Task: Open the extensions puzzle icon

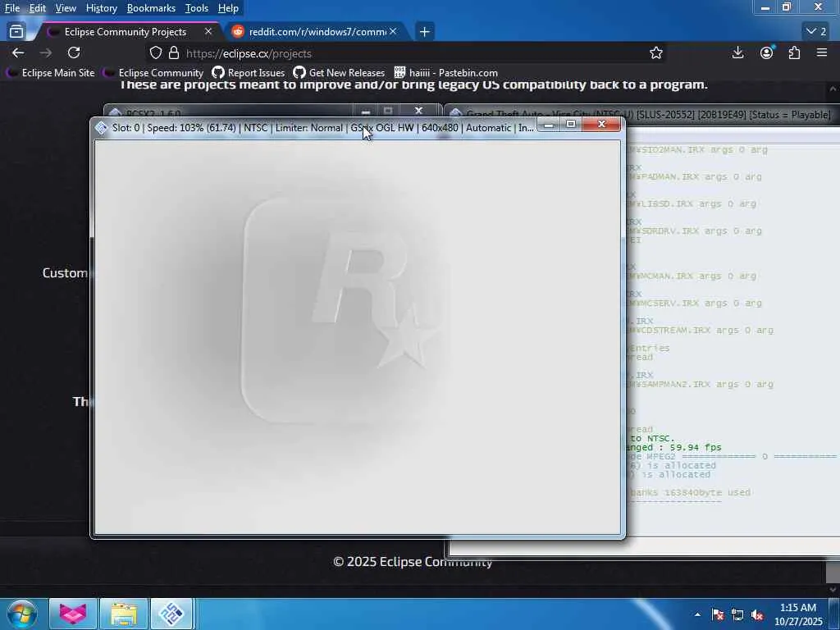Action: [794, 52]
